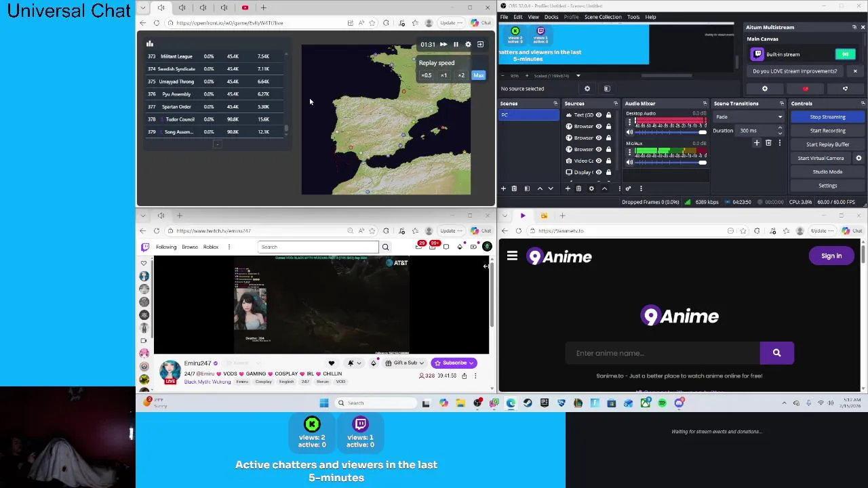
Task: Exit the OpenFront replay game
Action: click(480, 44)
